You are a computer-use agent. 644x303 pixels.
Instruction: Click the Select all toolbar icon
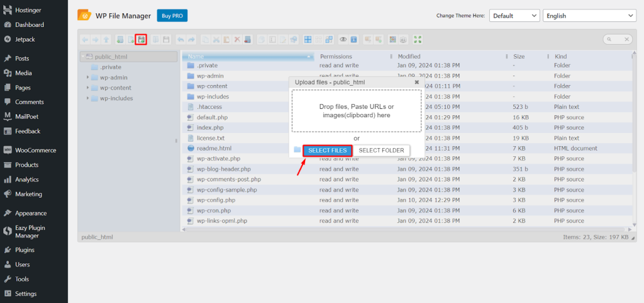pos(308,40)
